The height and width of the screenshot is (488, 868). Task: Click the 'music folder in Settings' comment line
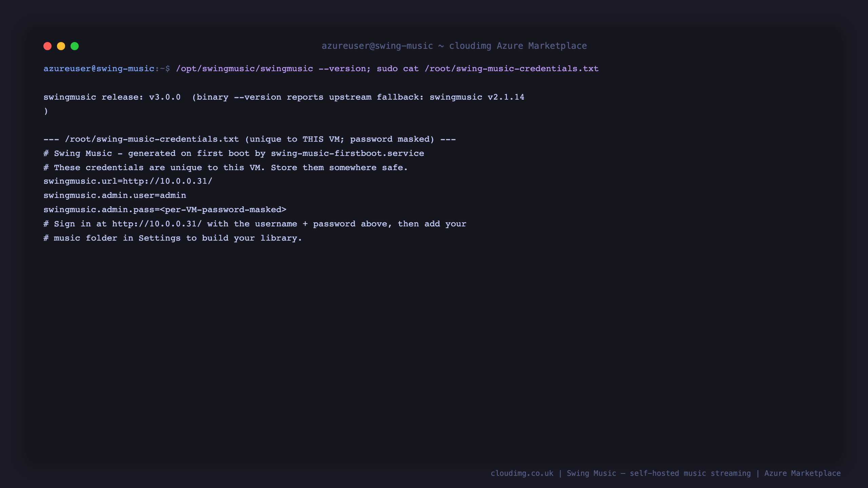coord(172,238)
